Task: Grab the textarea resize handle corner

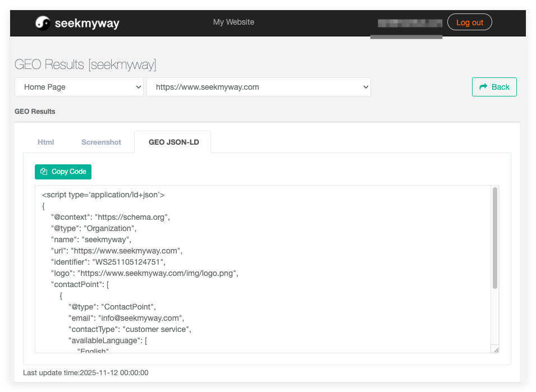Action: pos(496,349)
